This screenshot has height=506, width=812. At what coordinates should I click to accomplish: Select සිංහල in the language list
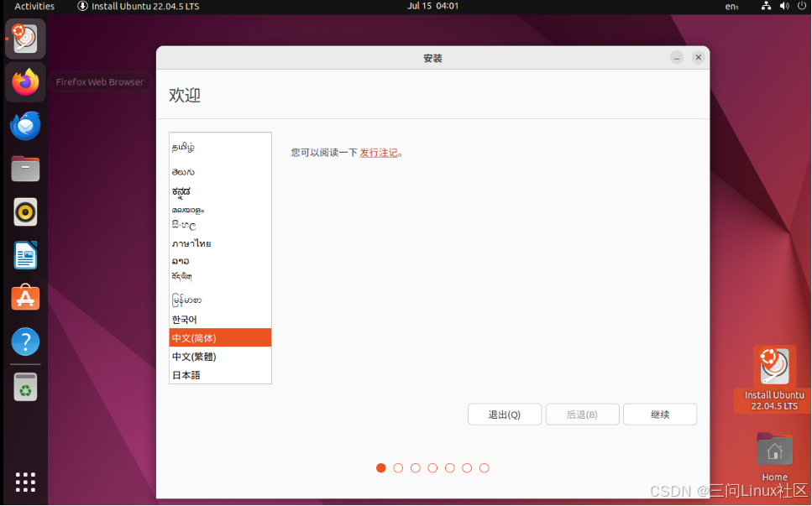220,226
